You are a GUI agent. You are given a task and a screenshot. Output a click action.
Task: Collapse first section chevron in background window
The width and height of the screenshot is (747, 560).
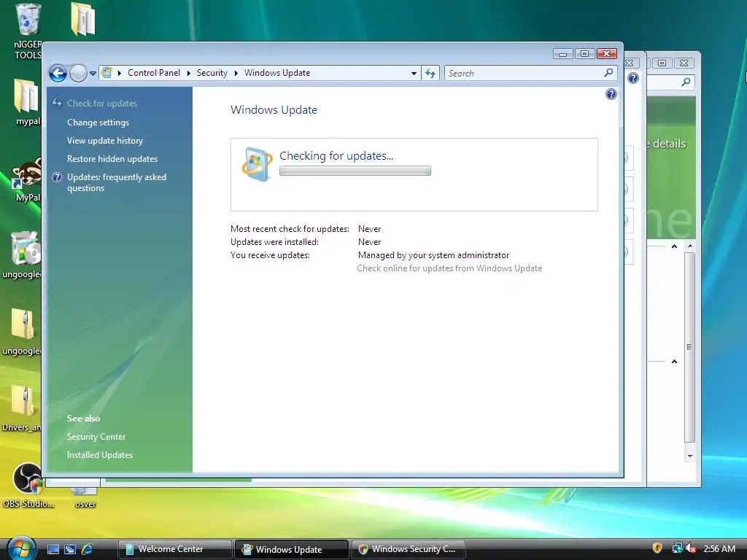(x=674, y=246)
